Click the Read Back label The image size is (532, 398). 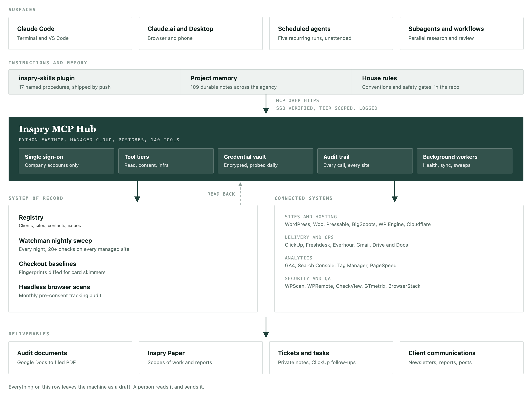coord(221,194)
